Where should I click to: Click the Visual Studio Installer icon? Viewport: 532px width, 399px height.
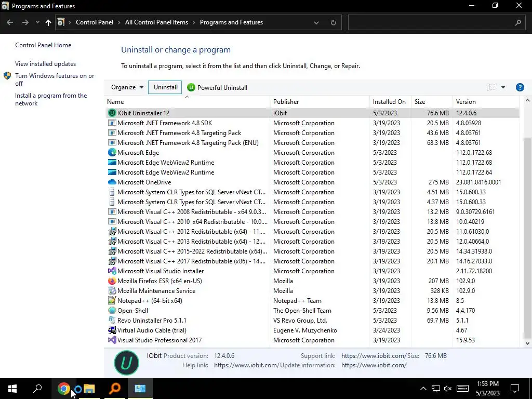tap(112, 271)
